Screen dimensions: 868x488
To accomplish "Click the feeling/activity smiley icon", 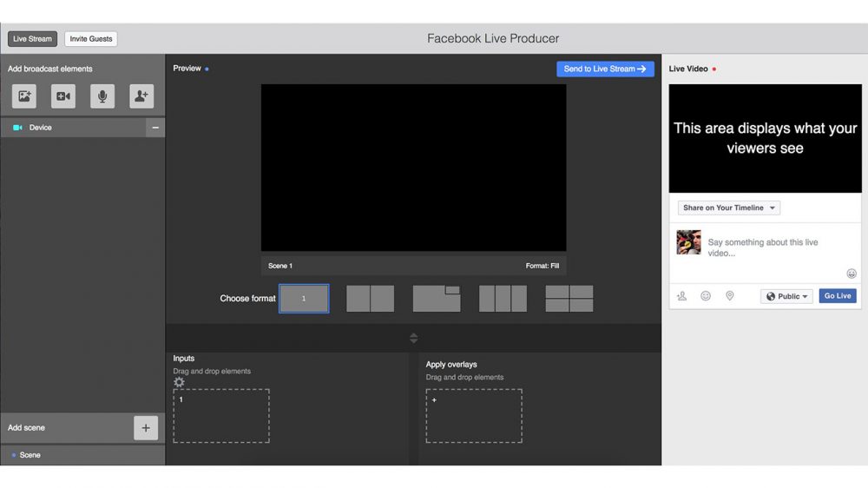I will point(706,296).
